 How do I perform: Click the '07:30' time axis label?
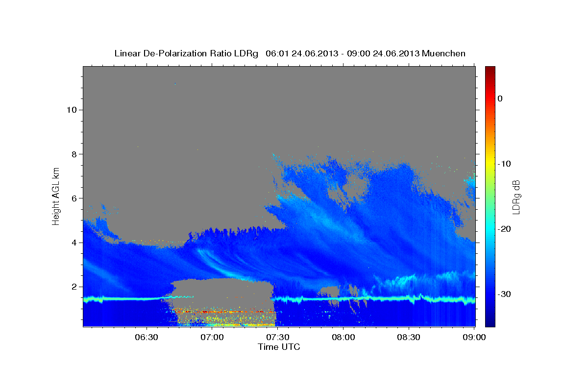[x=278, y=337]
